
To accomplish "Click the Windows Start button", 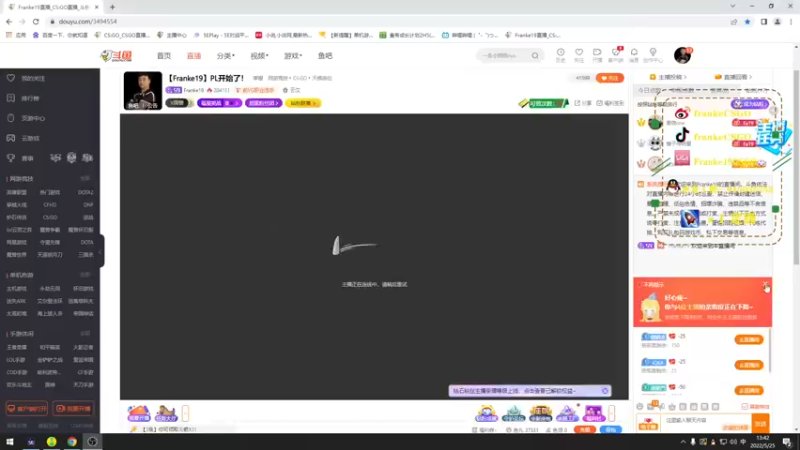I will [10, 442].
